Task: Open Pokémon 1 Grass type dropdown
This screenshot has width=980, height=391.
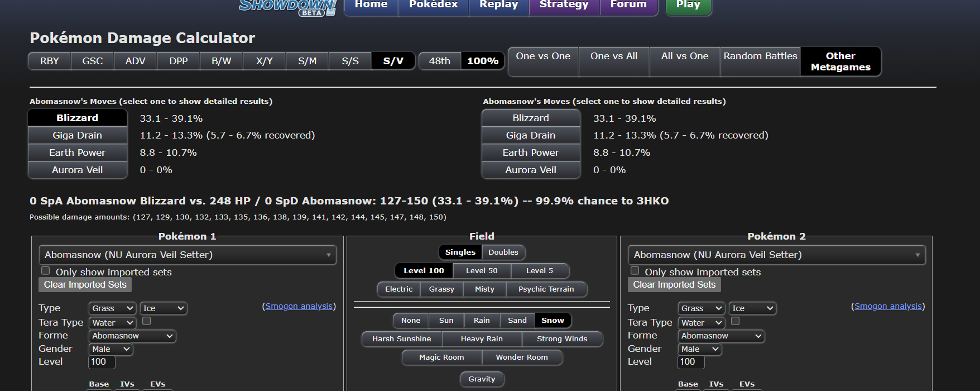Action: 112,308
